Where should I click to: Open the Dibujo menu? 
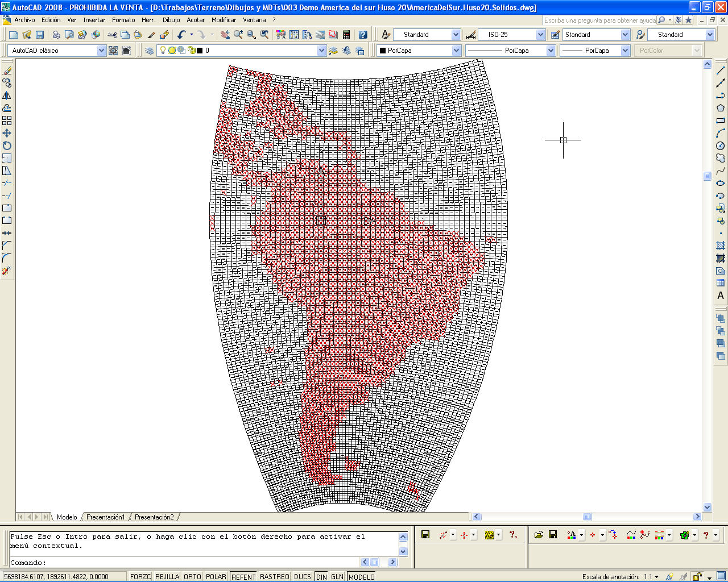171,20
